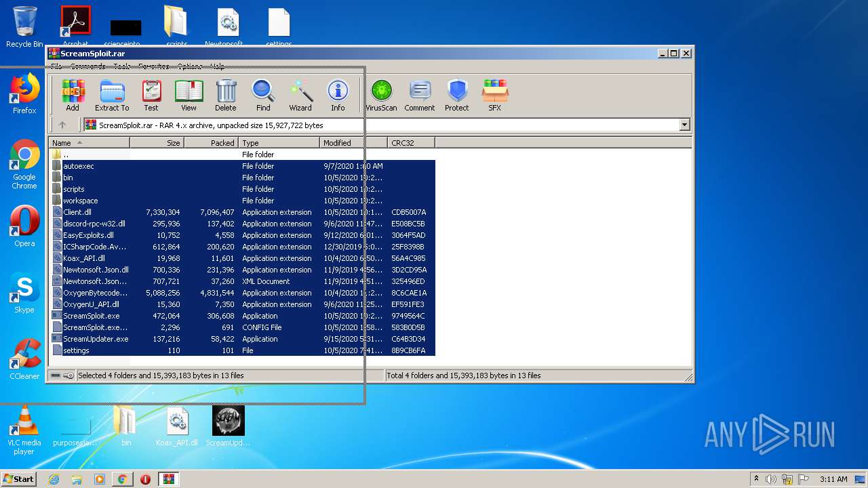Expand the archive path dropdown
This screenshot has height=488, width=868.
(684, 125)
